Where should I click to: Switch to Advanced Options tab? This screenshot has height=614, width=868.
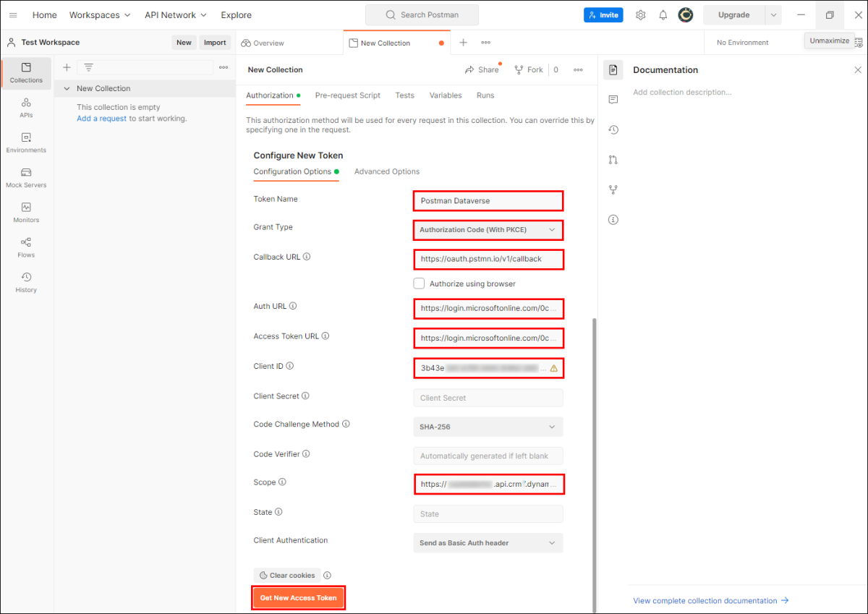387,171
